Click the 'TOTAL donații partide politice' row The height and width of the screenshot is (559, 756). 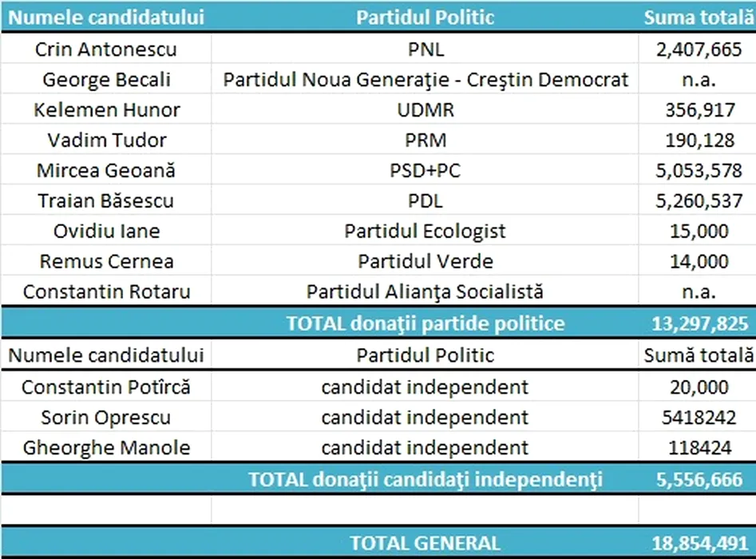coord(425,323)
